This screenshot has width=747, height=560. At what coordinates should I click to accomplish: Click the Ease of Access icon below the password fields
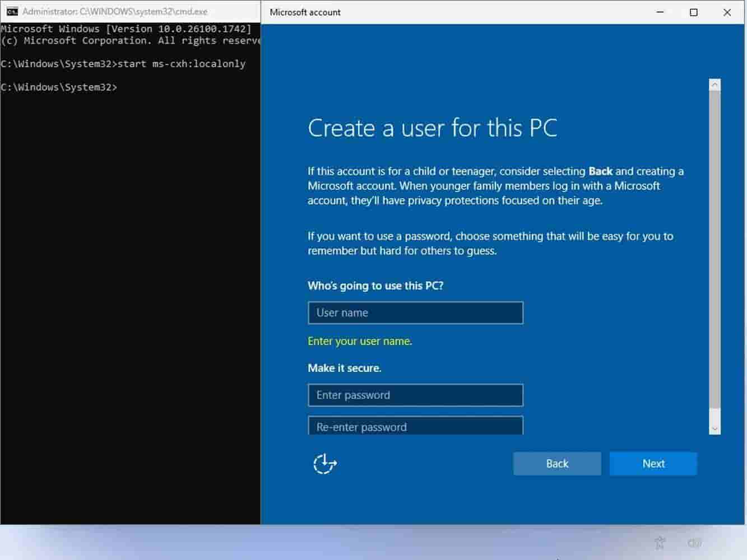click(x=325, y=464)
